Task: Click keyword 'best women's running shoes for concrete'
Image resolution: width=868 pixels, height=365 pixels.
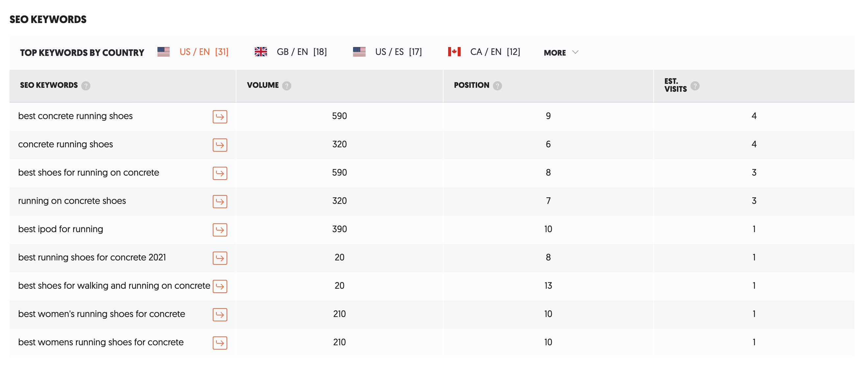Action: point(101,314)
